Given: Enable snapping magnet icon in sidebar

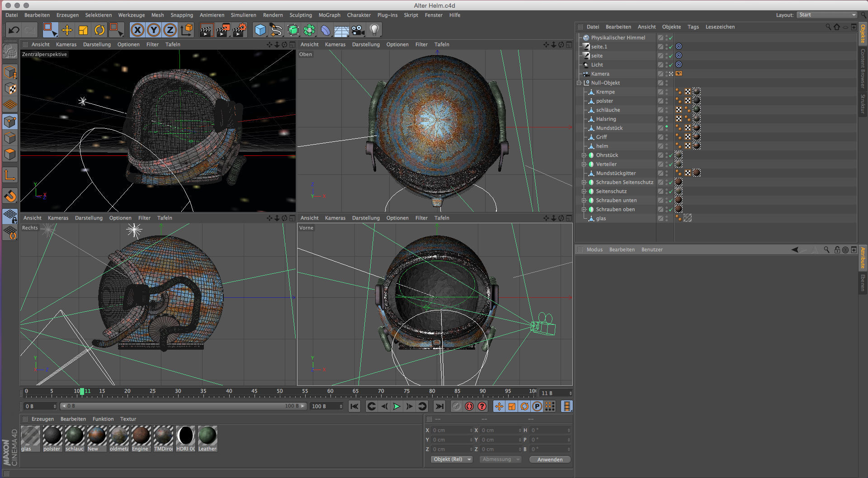Looking at the screenshot, I should (x=10, y=196).
